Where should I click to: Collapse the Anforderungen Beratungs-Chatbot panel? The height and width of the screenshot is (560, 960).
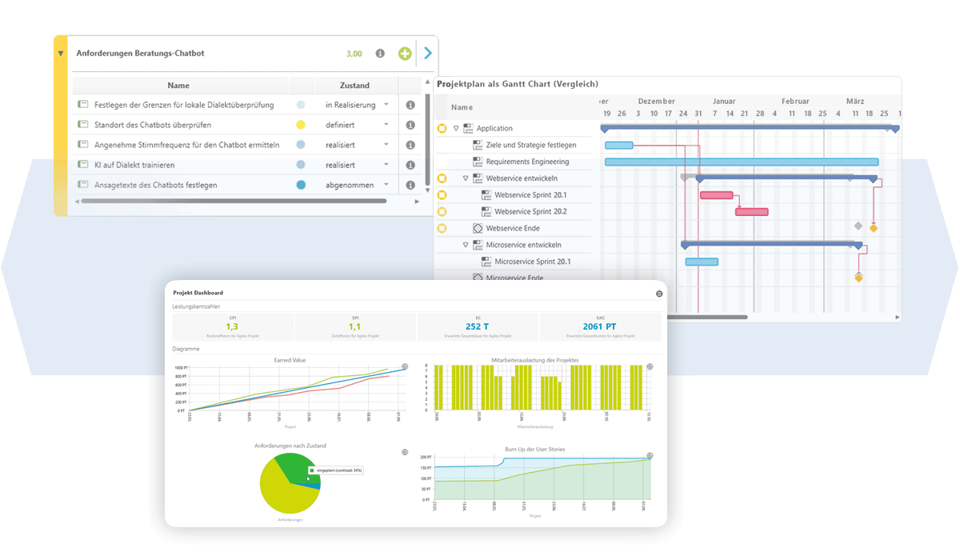point(61,54)
